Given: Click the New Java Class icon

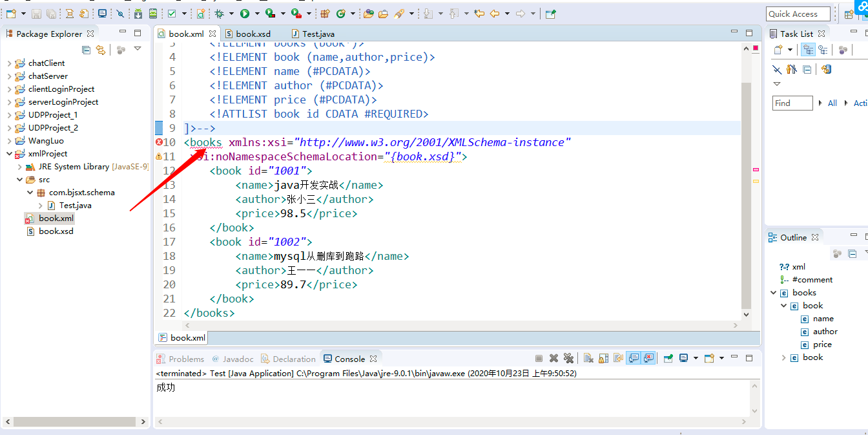Looking at the screenshot, I should tap(342, 14).
